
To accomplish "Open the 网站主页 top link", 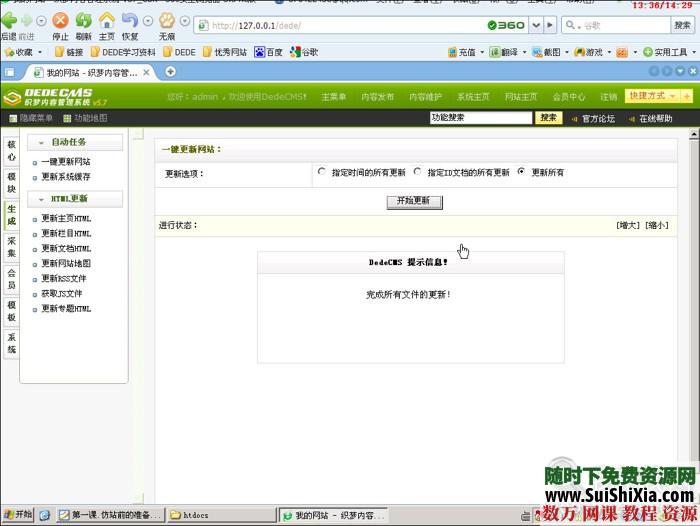I will coord(521,97).
